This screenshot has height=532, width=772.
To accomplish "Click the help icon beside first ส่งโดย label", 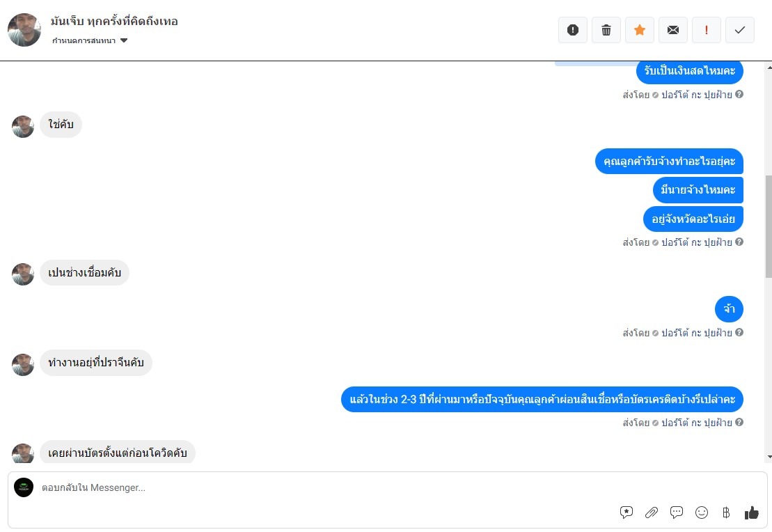I will 739,94.
